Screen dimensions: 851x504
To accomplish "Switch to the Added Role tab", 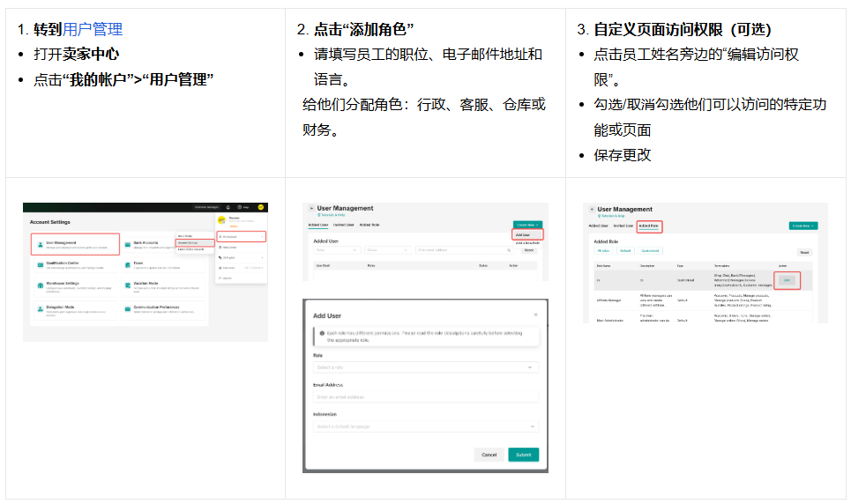I will coord(649,226).
